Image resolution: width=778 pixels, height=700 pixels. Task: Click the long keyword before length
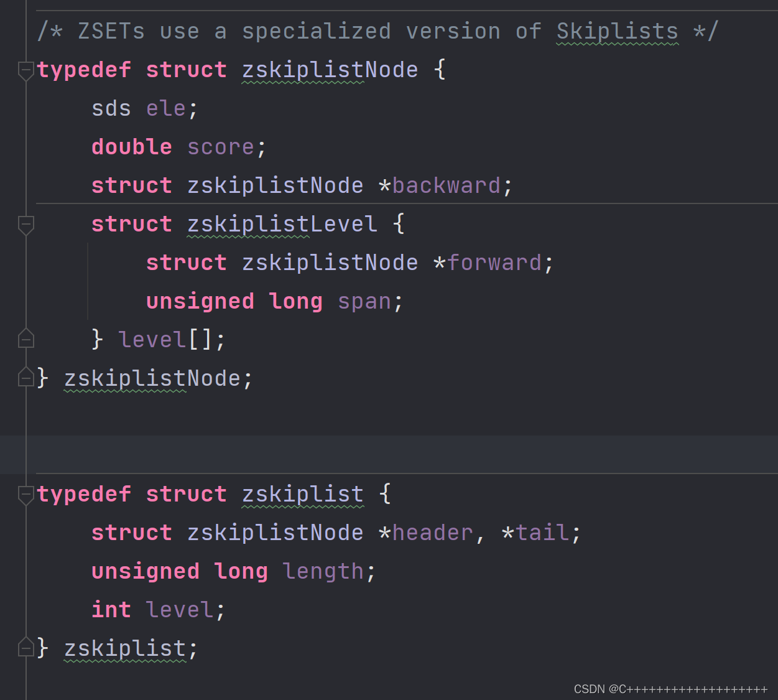pos(241,571)
